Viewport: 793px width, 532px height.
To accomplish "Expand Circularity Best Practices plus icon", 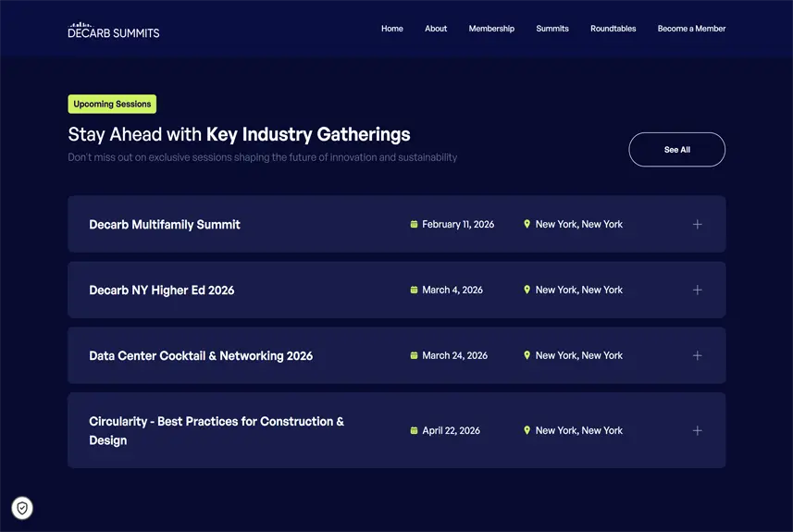I will point(698,430).
